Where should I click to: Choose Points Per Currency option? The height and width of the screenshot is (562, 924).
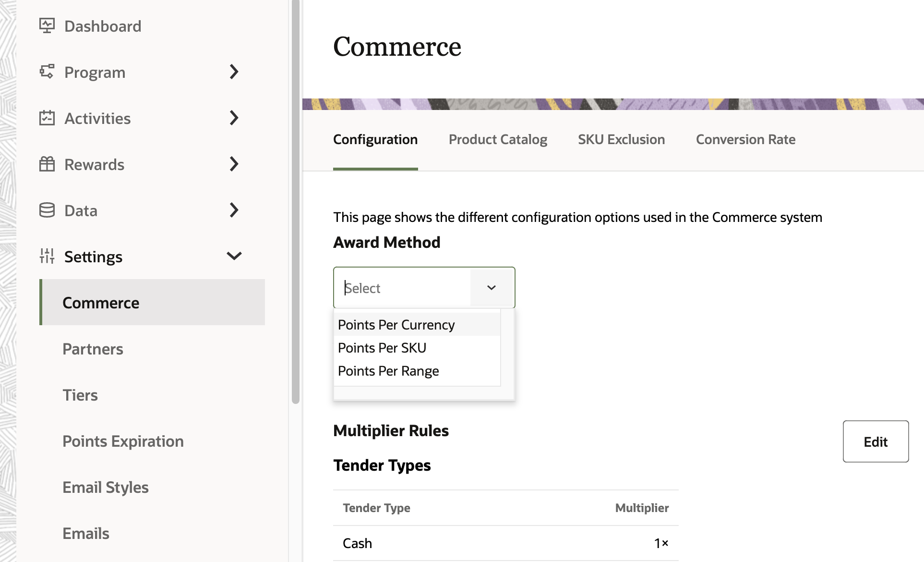(396, 325)
